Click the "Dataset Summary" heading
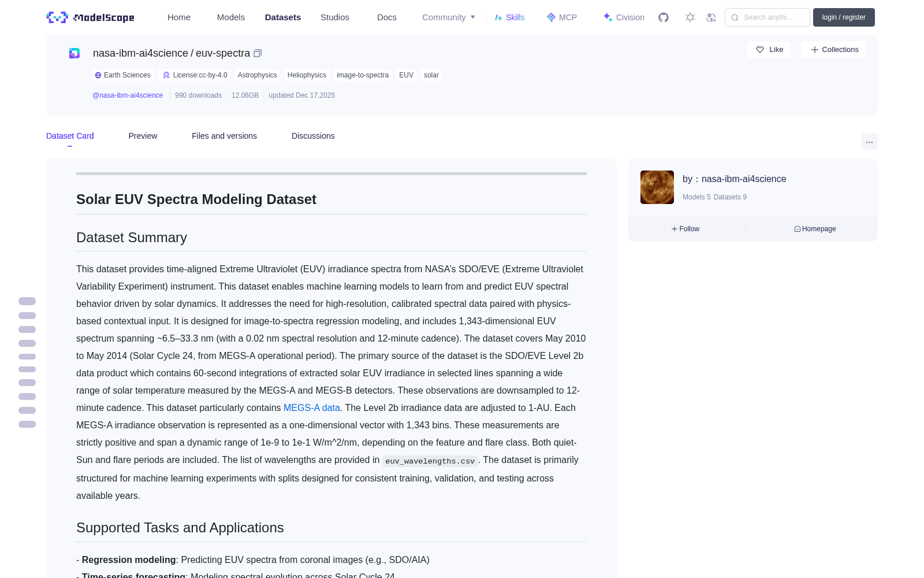924x578 pixels. pyautogui.click(x=132, y=238)
